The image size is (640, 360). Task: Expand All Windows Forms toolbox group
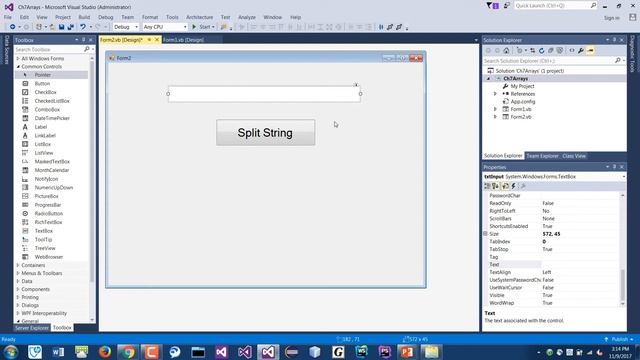(18, 58)
